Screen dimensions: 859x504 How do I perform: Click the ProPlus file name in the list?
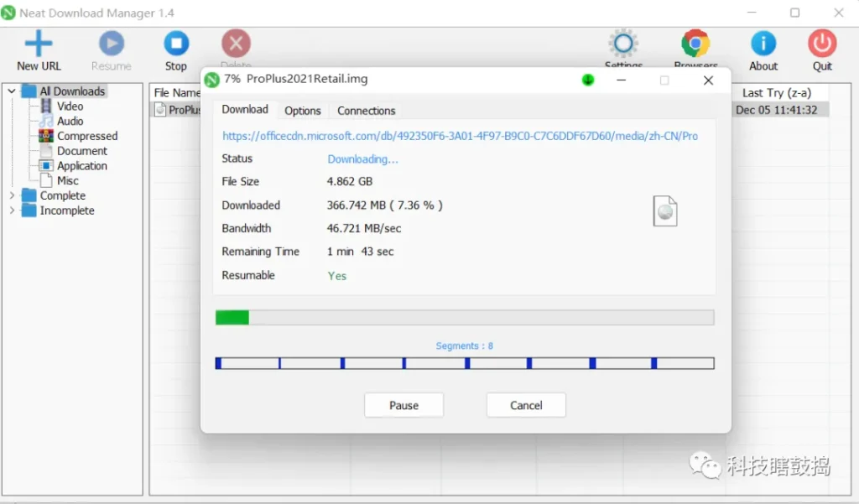(185, 110)
